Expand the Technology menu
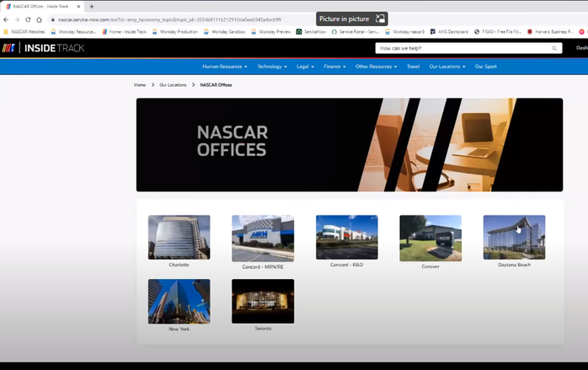 coord(272,67)
